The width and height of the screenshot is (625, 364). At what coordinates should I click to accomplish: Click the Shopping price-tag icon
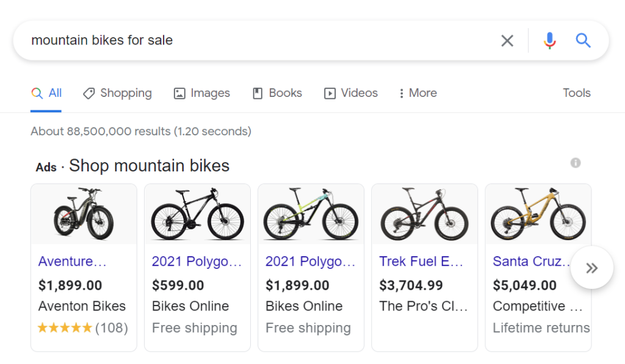coord(87,93)
